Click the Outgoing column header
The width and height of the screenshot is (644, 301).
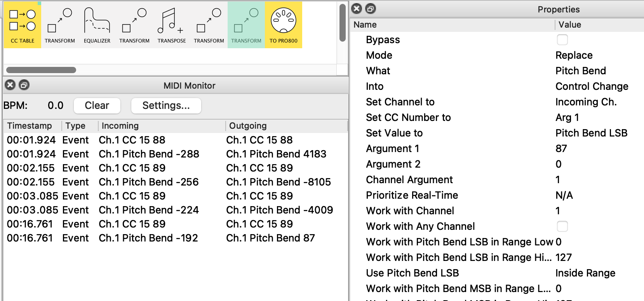point(248,126)
